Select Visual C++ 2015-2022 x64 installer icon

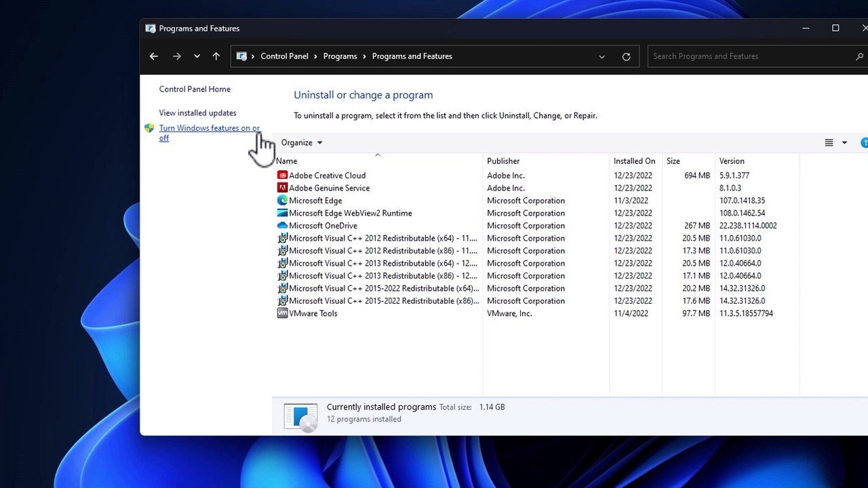point(282,288)
